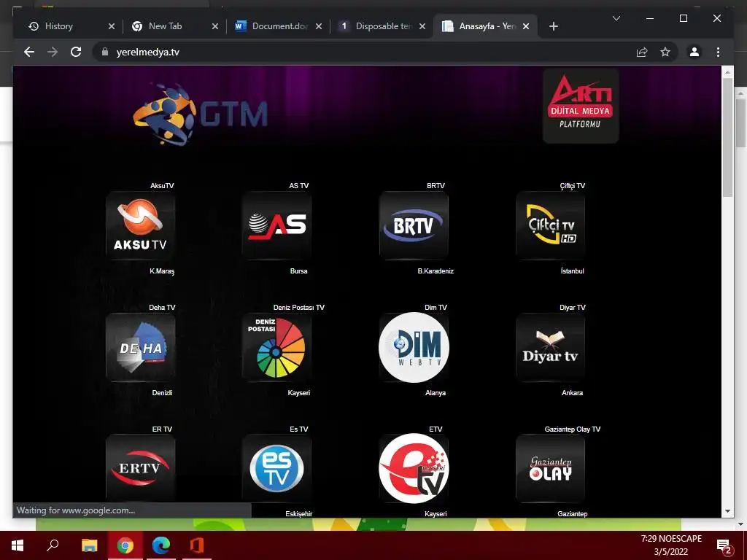Click the Artı Dijital Medya Platformu logo
747x560 pixels.
pos(581,106)
